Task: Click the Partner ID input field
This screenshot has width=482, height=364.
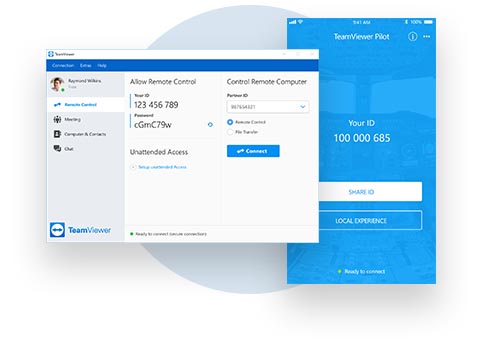Action: [x=268, y=107]
